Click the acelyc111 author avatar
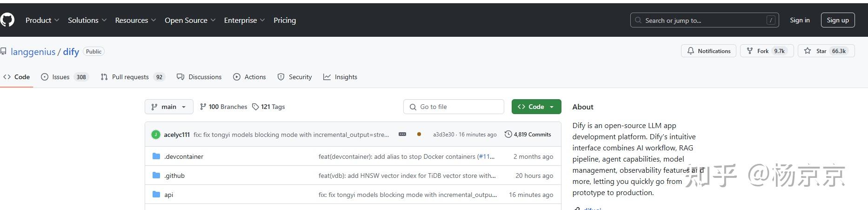This screenshot has height=210, width=868. pos(156,135)
